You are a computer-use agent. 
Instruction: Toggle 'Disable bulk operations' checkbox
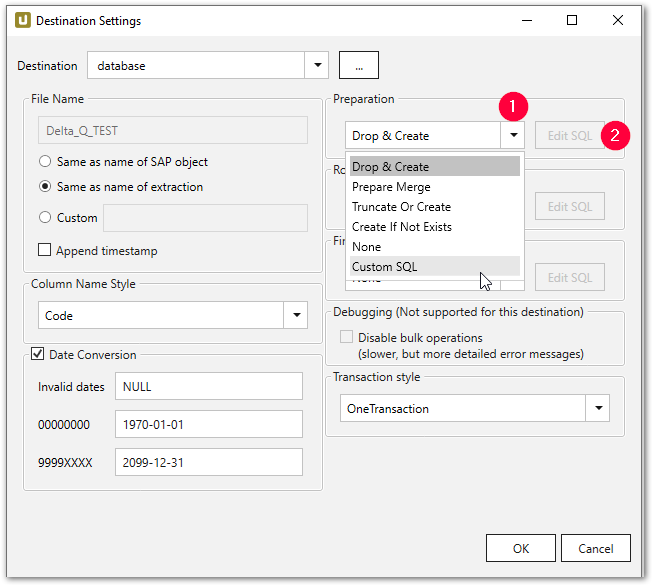[x=346, y=337]
